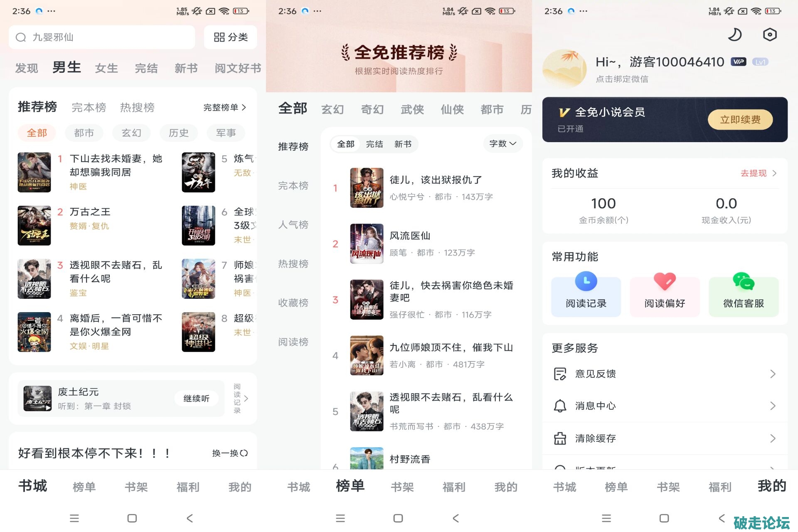
Task: Open 去提现 chevron link
Action: (759, 173)
